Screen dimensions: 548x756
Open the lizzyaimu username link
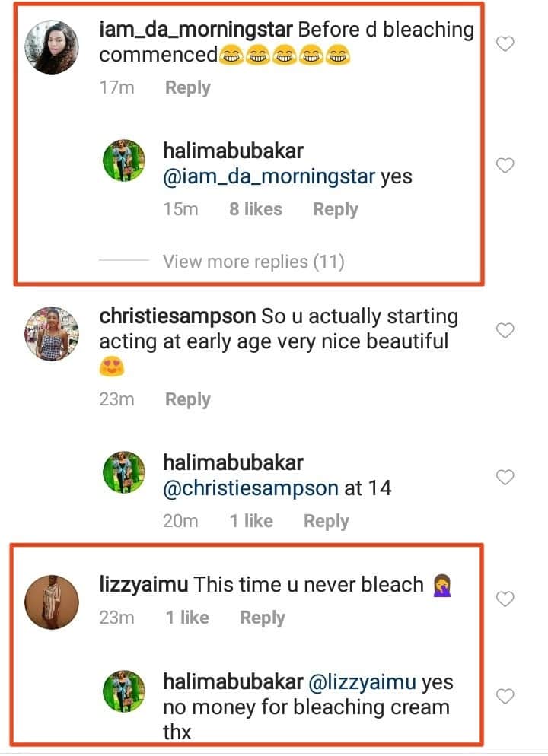tap(143, 584)
